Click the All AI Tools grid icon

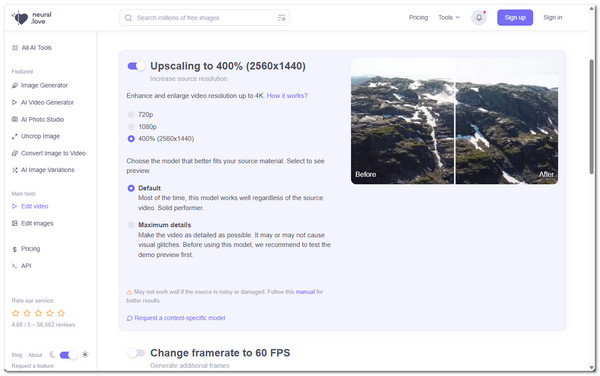(15, 48)
